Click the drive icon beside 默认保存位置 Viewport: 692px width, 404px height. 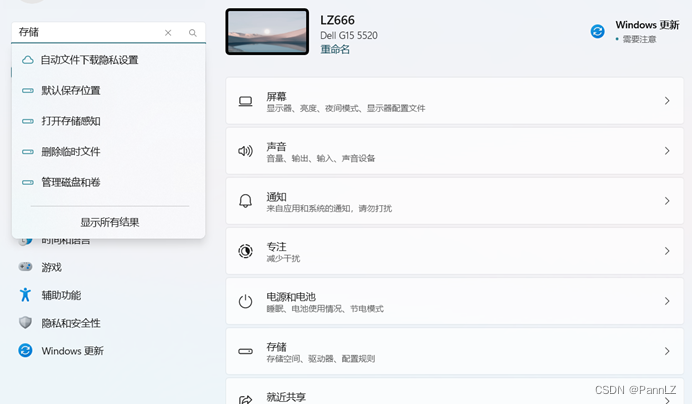(x=28, y=91)
